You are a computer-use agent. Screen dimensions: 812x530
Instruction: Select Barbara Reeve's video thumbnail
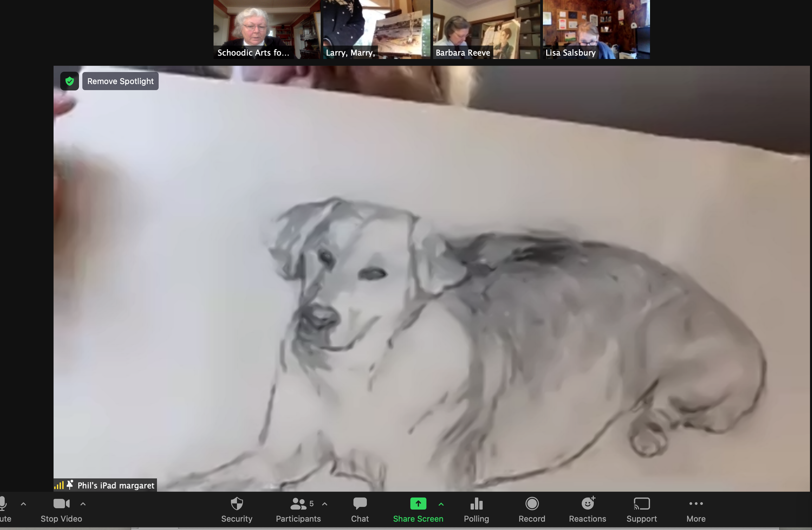coord(487,29)
